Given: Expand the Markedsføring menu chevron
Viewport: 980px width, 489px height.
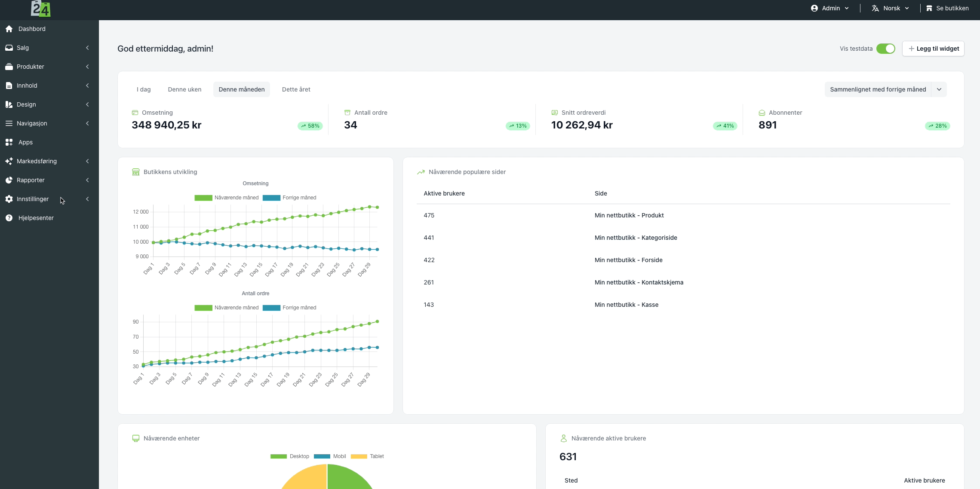Looking at the screenshot, I should [87, 161].
